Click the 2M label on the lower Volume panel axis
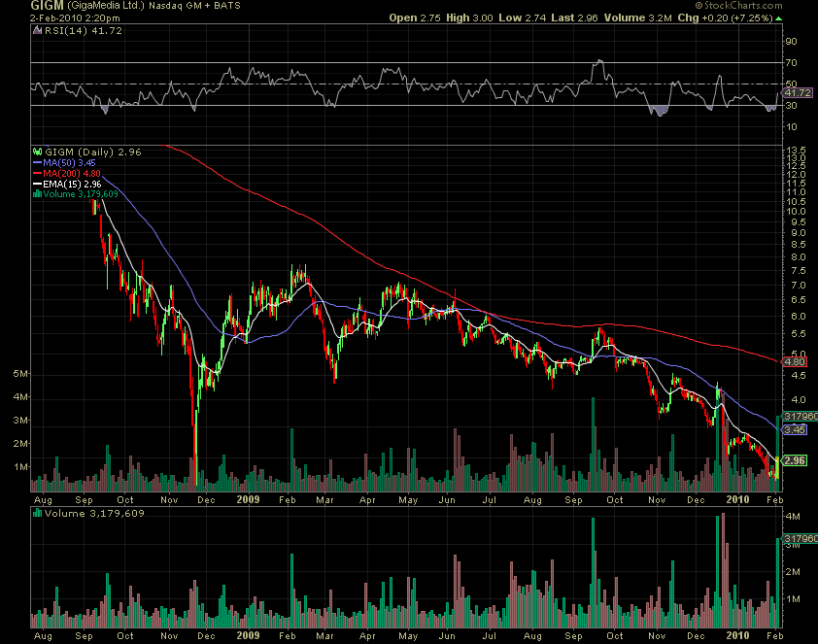Screen dimensions: 818x644 tap(793, 572)
